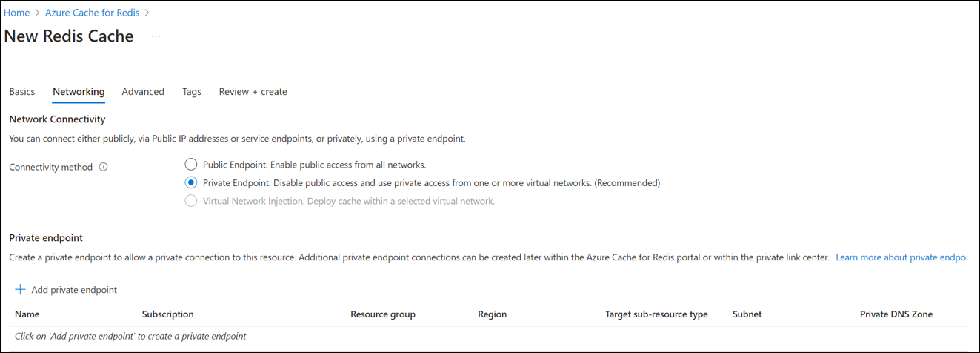Click the Subscription column header

167,314
